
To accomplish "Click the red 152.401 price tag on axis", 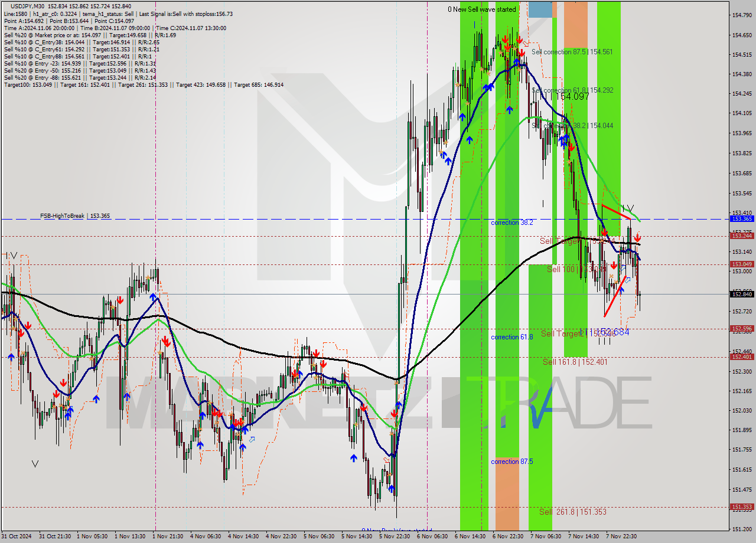I will (742, 356).
